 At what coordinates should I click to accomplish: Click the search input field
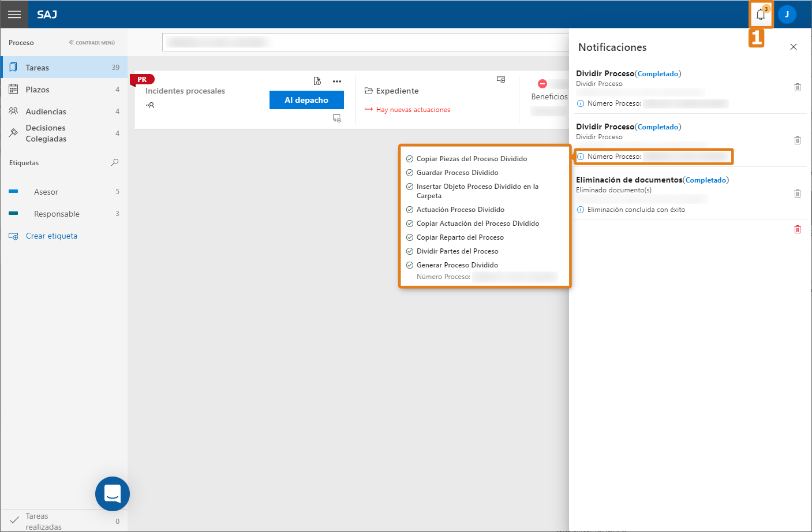tap(365, 42)
